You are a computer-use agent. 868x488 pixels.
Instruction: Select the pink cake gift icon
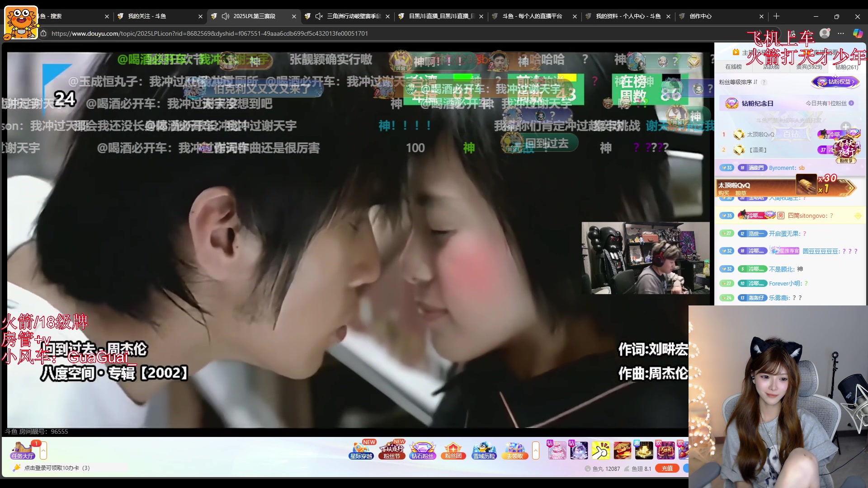[x=557, y=450]
